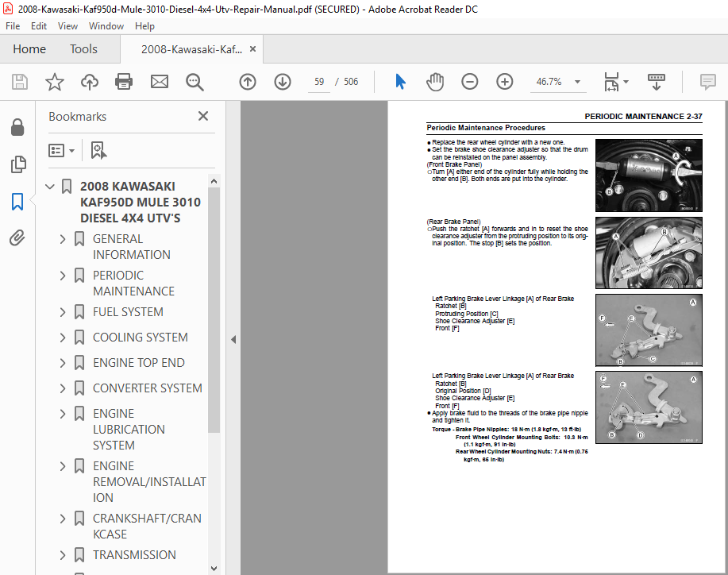Expand CONVERTER SYSTEM bookmark
Image resolution: width=728 pixels, height=575 pixels.
click(63, 388)
